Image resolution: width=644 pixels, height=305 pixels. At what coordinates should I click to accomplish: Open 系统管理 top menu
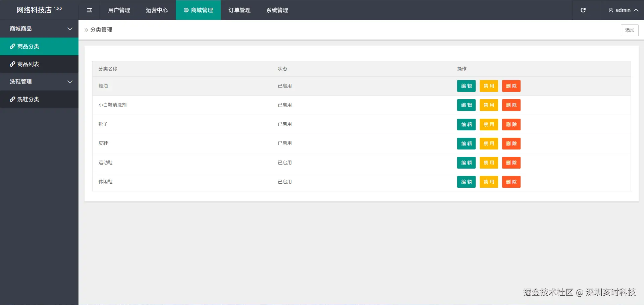point(277,10)
